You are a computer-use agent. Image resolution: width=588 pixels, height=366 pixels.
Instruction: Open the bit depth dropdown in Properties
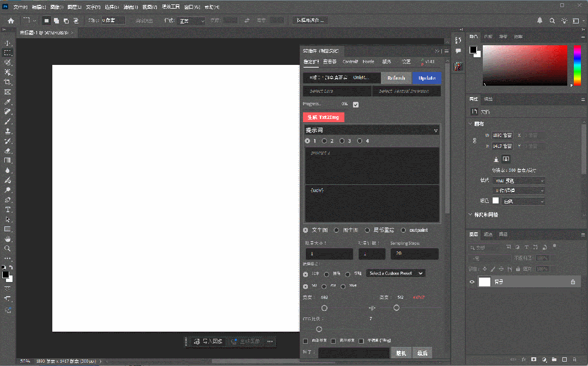tap(519, 191)
